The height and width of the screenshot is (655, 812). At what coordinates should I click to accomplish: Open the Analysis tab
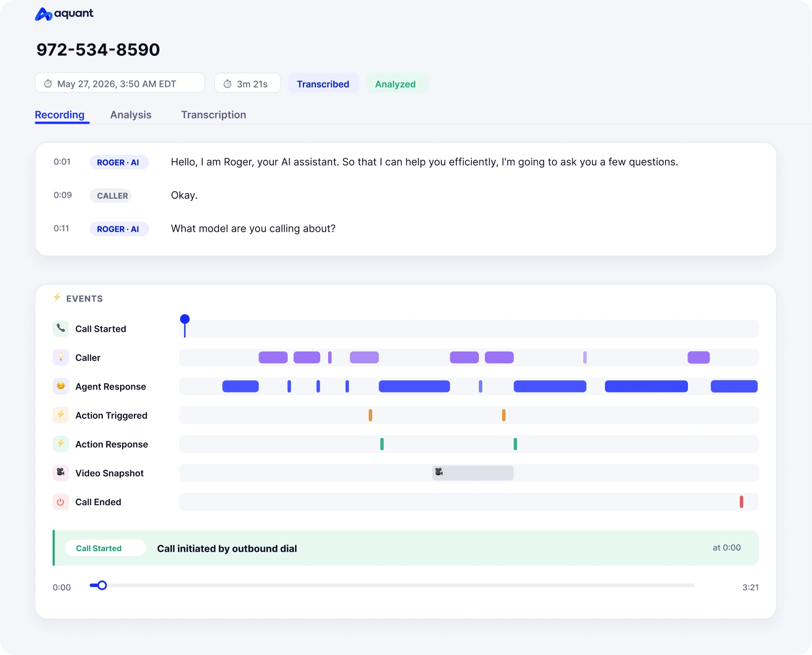[x=131, y=115]
